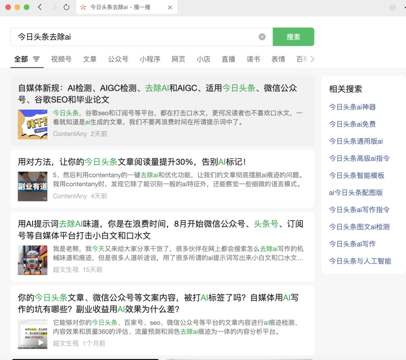Screen dimensions: 406x360
Task: Click the green 搜索 button
Action: tap(293, 37)
